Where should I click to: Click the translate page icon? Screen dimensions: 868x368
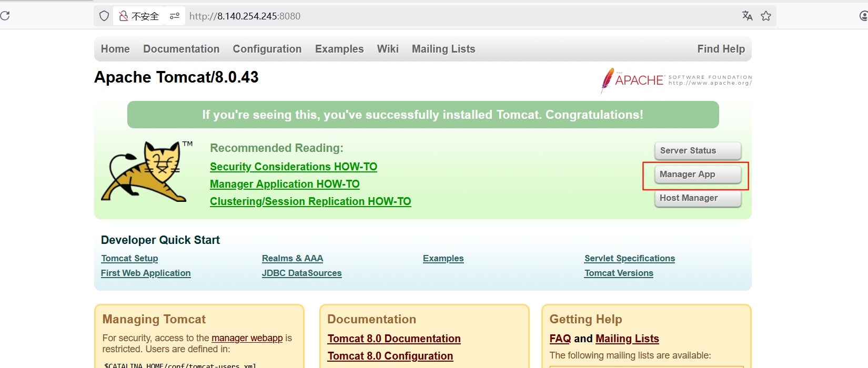point(747,16)
